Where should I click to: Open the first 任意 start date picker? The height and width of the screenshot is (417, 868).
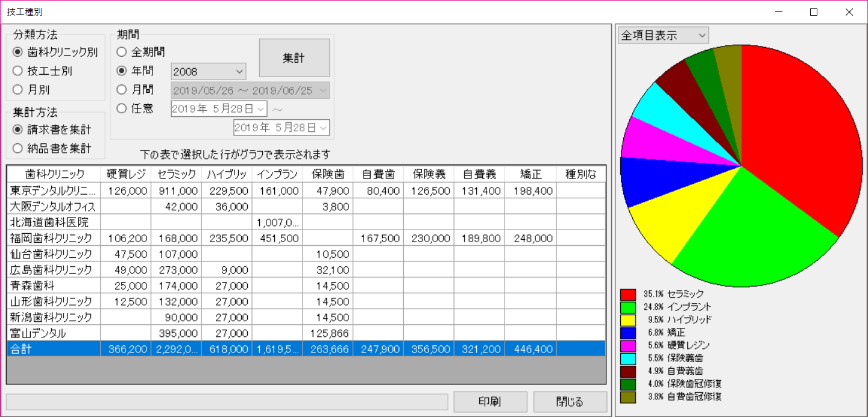[x=219, y=109]
